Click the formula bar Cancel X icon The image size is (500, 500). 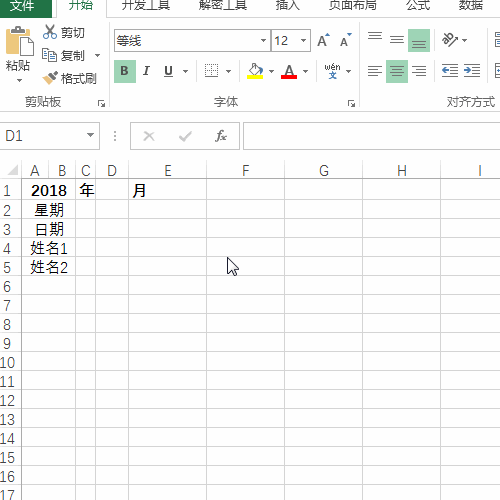[149, 136]
